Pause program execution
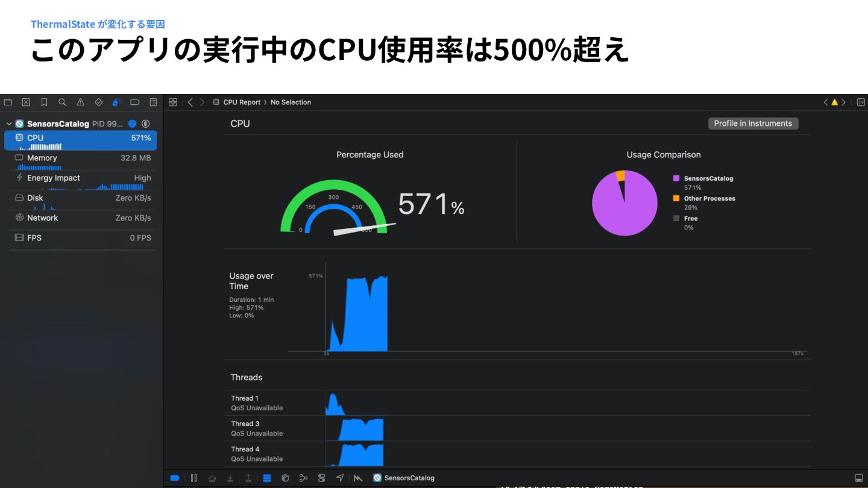 (x=193, y=478)
